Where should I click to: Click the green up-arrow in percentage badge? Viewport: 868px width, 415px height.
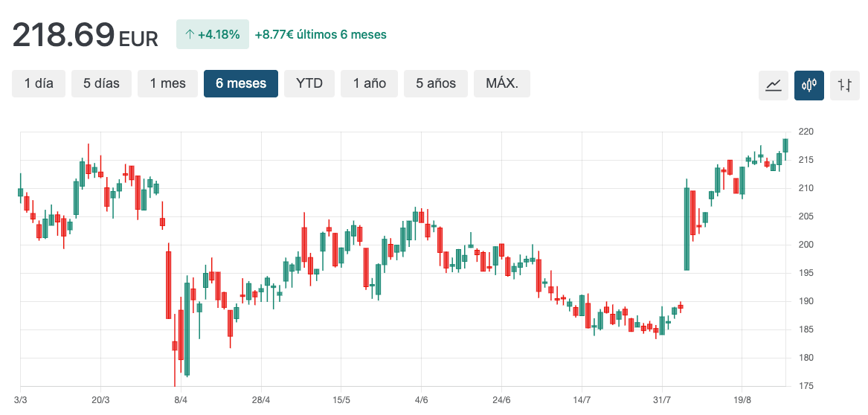189,34
